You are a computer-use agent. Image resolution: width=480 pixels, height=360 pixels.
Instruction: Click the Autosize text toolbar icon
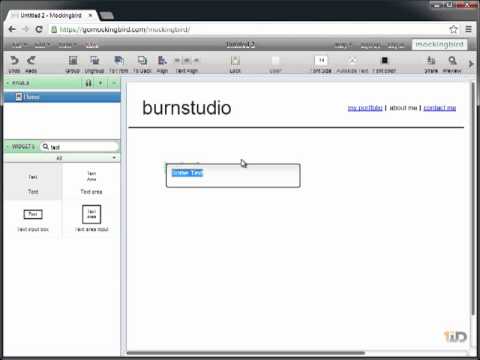tap(352, 60)
